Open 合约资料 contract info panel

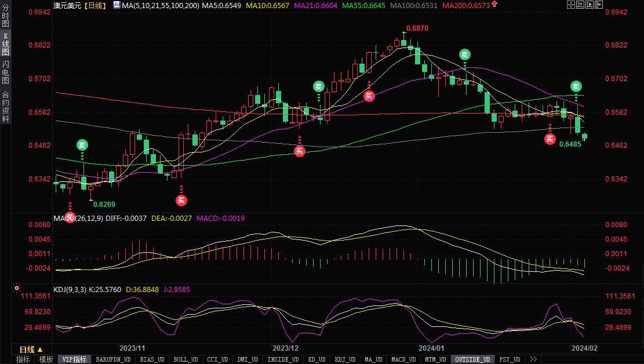5,106
